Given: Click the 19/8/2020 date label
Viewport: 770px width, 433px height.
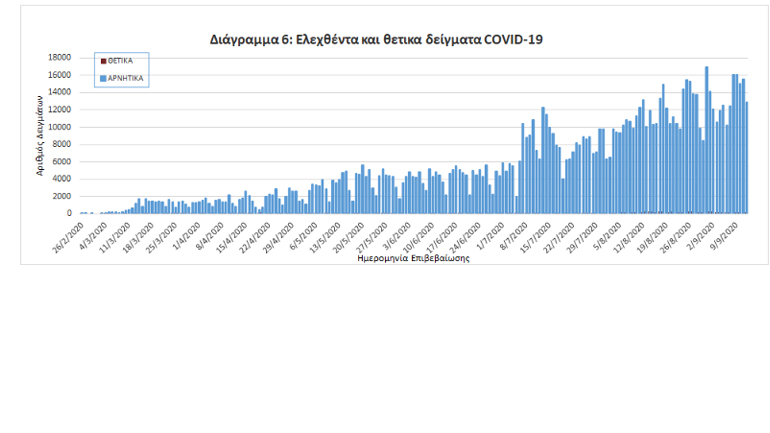Looking at the screenshot, I should point(655,236).
